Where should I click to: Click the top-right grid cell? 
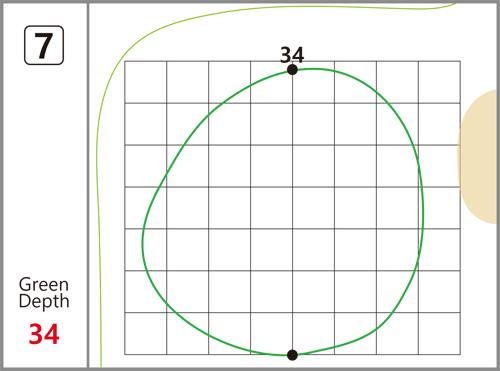(439, 82)
